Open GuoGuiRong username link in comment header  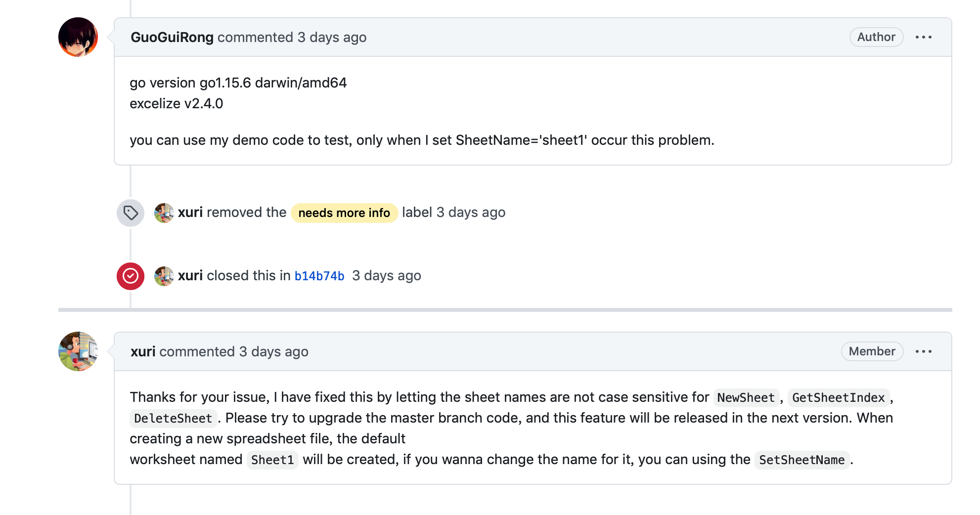pos(172,37)
